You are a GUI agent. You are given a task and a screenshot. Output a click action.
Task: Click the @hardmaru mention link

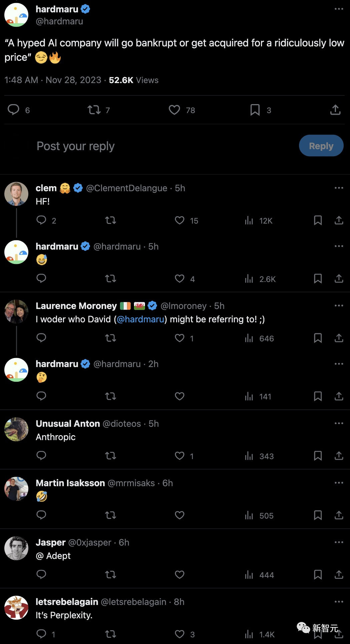click(x=140, y=319)
